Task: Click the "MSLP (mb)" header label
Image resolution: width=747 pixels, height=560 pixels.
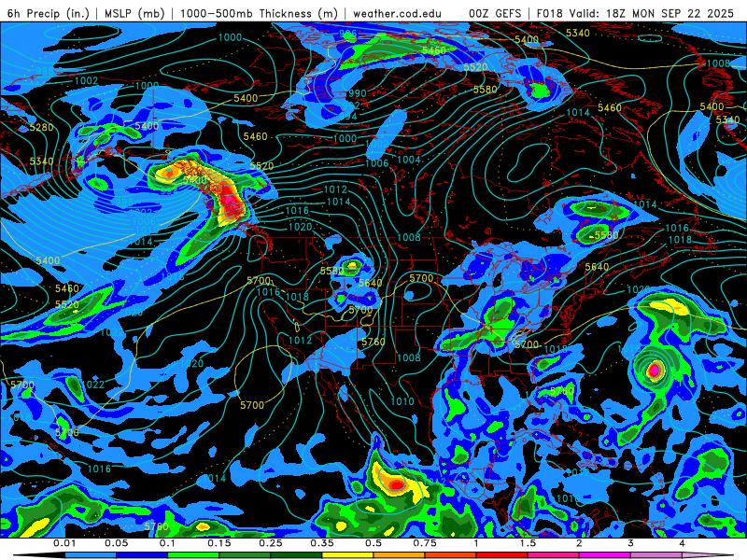Action: (x=134, y=13)
